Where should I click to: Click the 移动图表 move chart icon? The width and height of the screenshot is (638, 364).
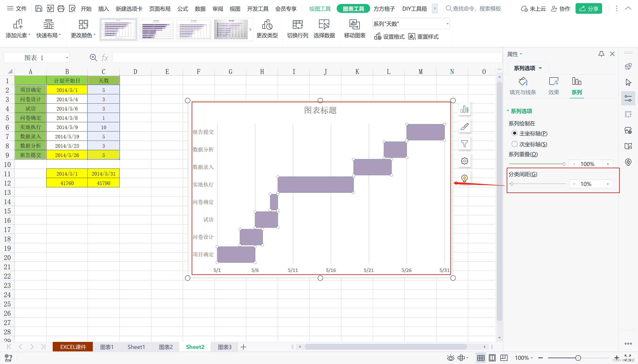coord(354,25)
